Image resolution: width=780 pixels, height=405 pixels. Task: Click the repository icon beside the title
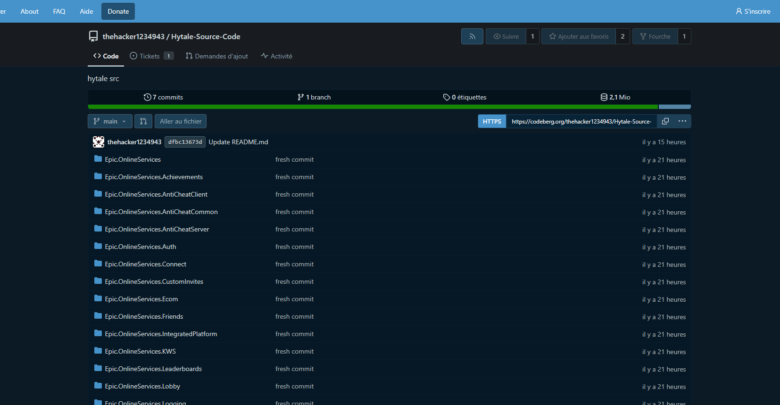coord(93,36)
